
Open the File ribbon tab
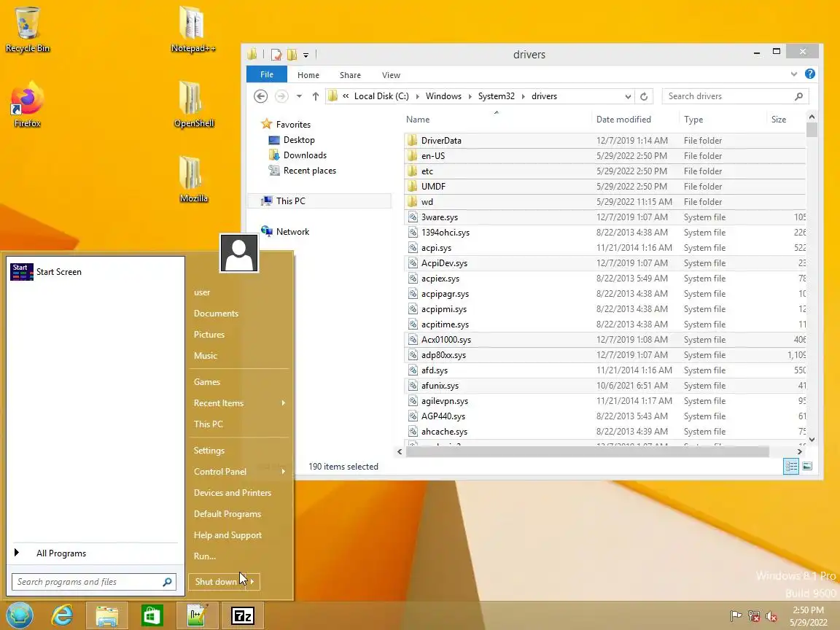pos(267,74)
